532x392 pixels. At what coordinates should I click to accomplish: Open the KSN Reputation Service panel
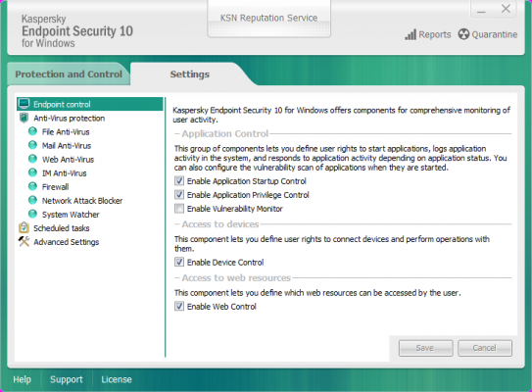pos(268,19)
